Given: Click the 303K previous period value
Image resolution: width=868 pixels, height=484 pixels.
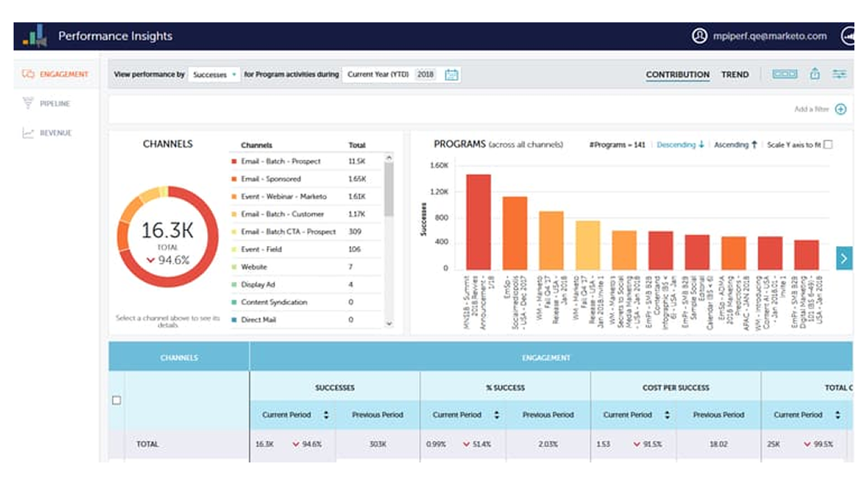Looking at the screenshot, I should point(377,444).
